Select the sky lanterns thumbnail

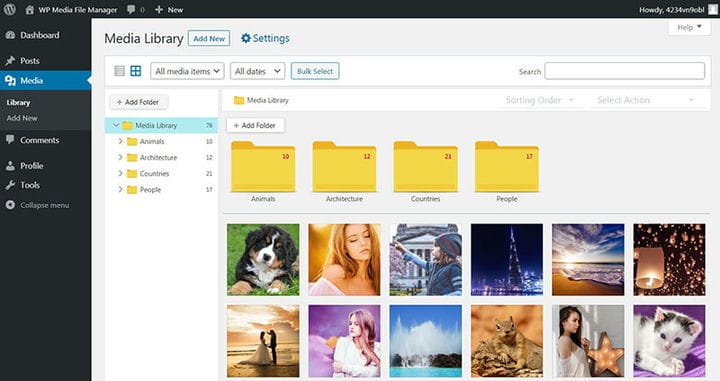669,259
